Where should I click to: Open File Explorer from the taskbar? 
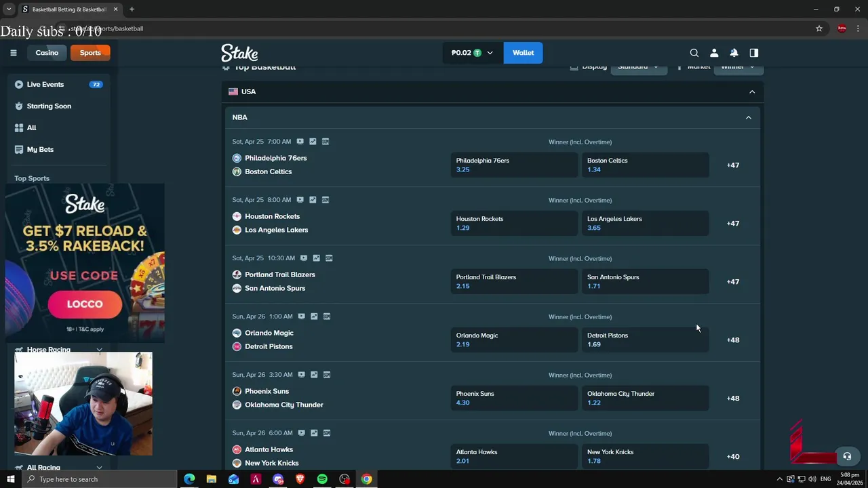[212, 479]
